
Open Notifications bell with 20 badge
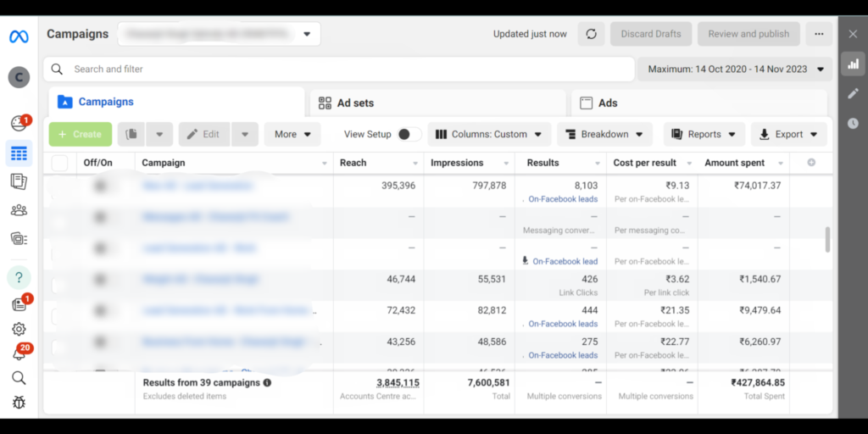(x=19, y=353)
